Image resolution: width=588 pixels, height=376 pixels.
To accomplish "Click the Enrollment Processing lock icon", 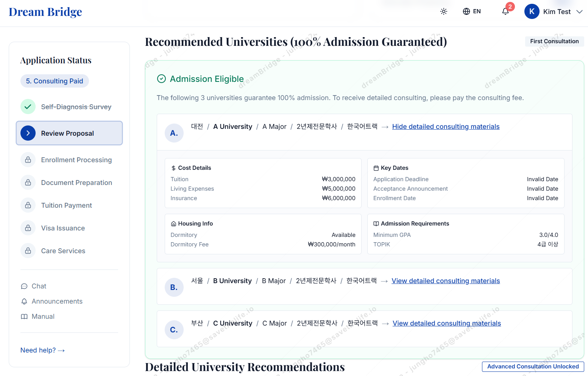I will [28, 160].
